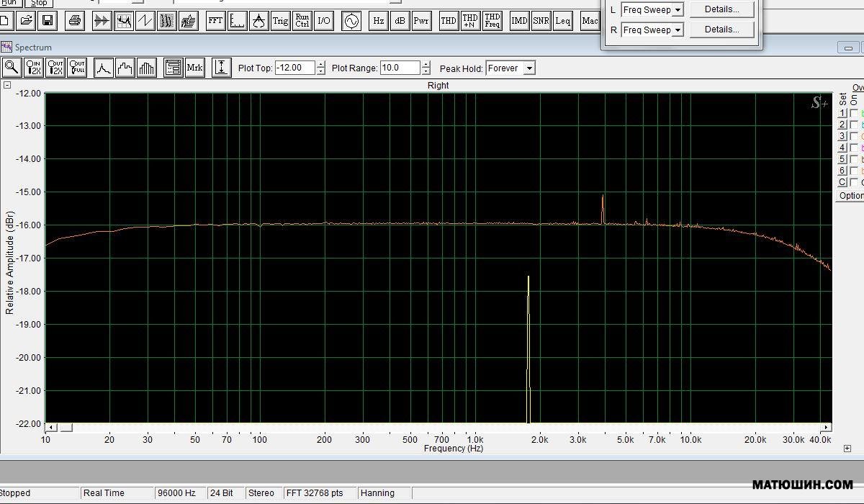The image size is (864, 504).
Task: Open the FFT settings toolbar button
Action: point(215,21)
